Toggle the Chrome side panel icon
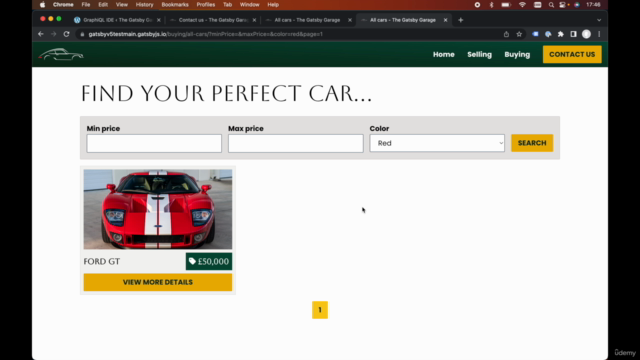 [x=573, y=34]
